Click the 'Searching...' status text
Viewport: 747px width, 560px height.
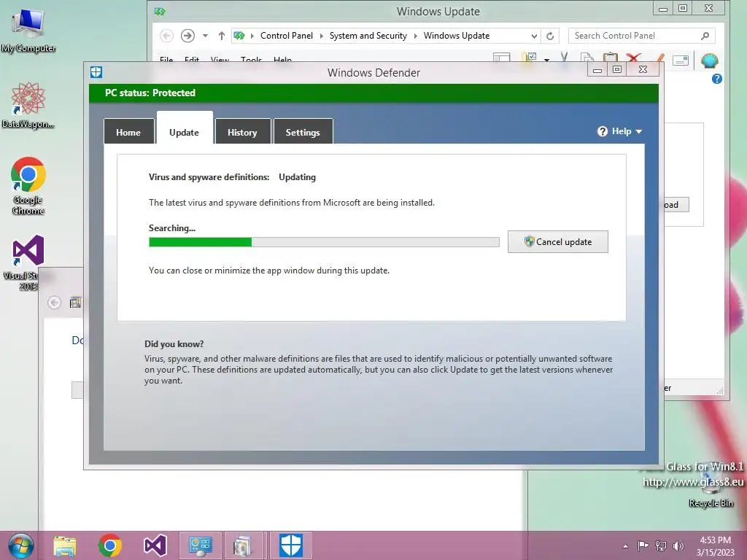(172, 228)
